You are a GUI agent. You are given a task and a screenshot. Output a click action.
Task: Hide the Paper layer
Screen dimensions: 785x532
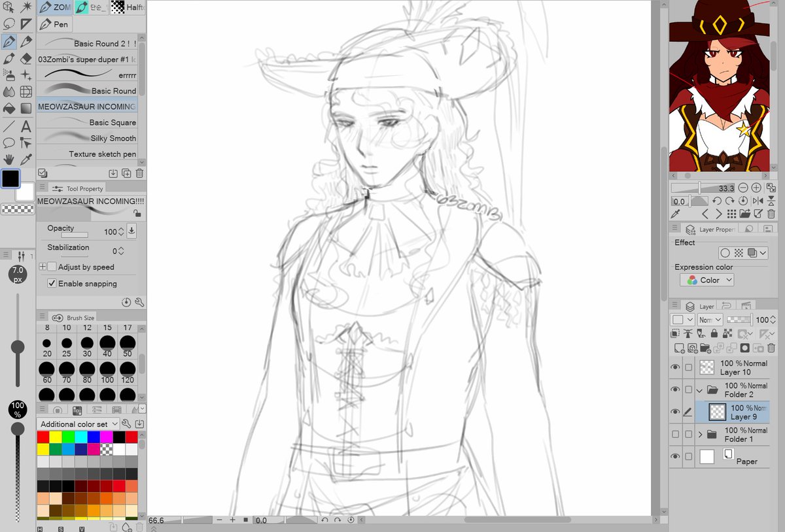pyautogui.click(x=675, y=456)
